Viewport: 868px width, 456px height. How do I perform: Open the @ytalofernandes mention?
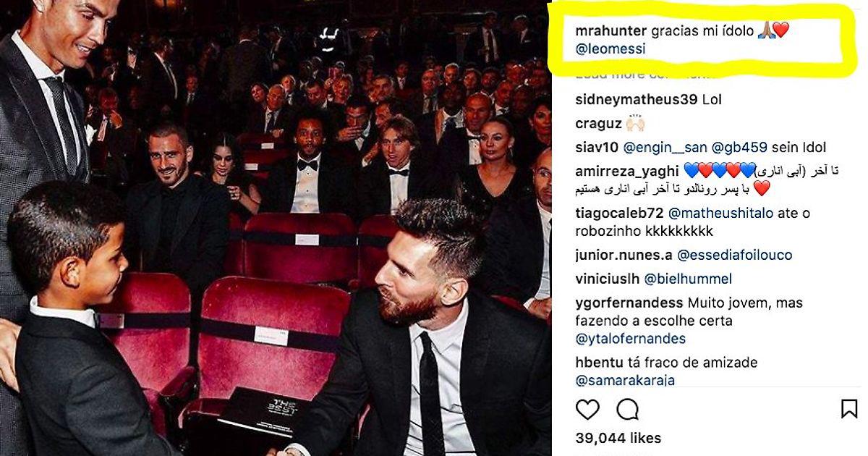(631, 339)
